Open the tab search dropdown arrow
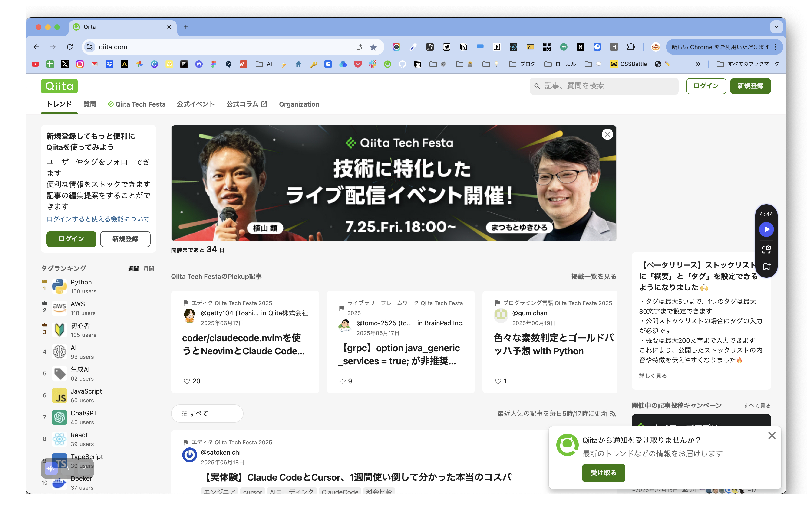This screenshot has width=812, height=528. pyautogui.click(x=776, y=27)
